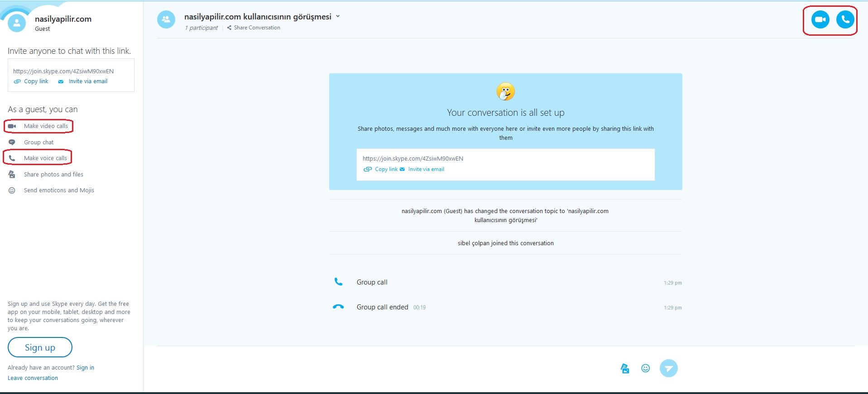
Task: Choose Invite via email in the left sidebar
Action: (88, 81)
